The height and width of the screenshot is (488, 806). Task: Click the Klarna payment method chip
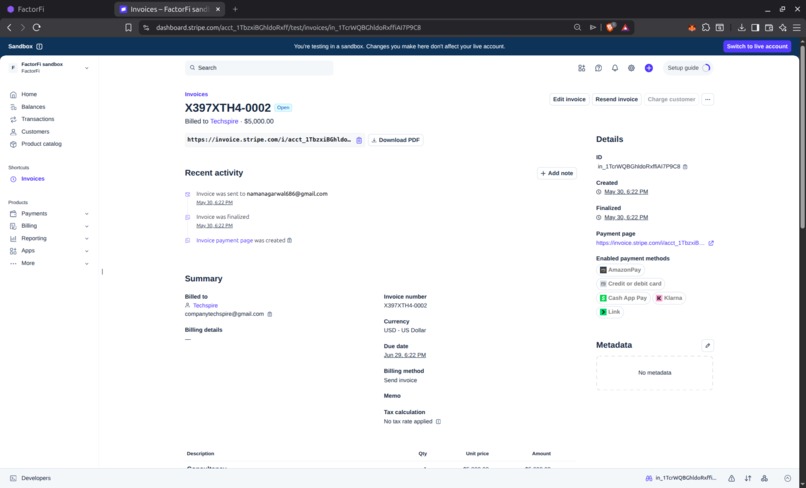pos(669,298)
